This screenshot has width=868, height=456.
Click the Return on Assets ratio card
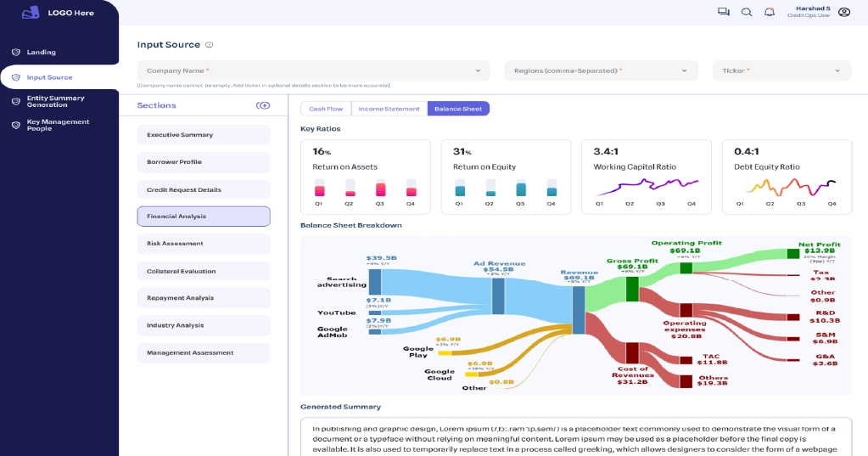click(x=365, y=177)
